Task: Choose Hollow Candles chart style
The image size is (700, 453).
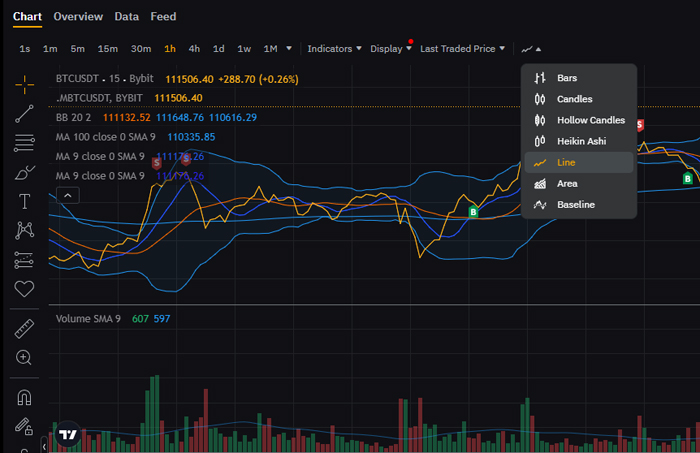Action: point(579,120)
